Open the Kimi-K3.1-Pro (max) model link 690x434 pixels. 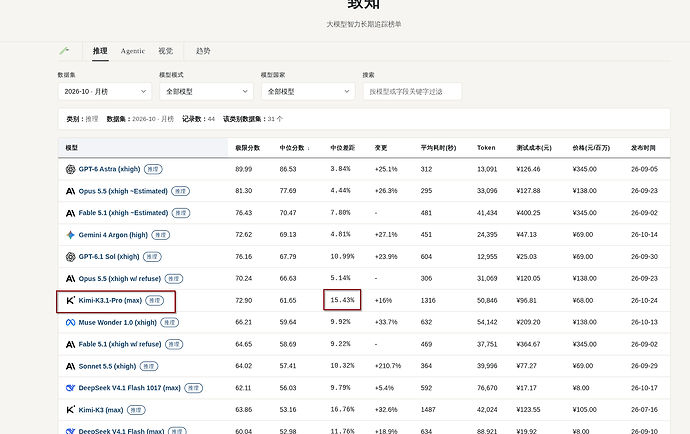(x=110, y=301)
